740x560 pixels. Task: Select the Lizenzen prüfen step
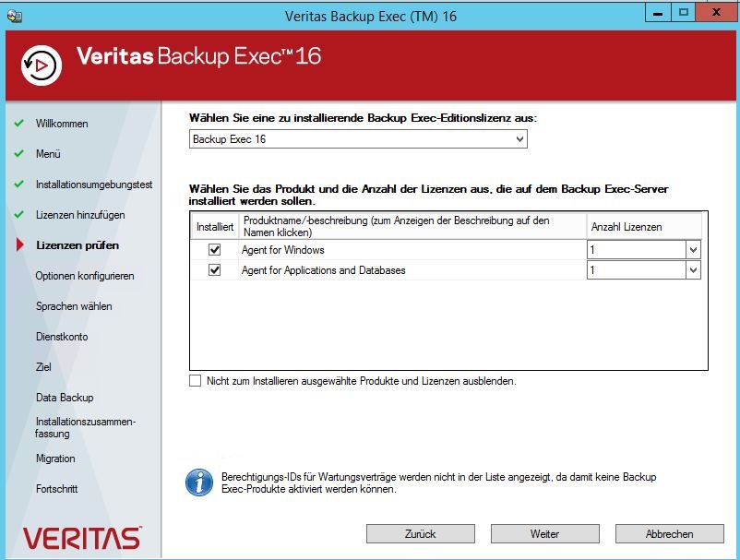point(78,245)
